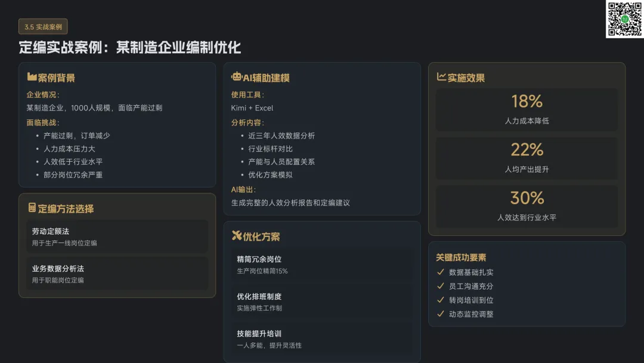Click the factory icon beside 案例背景
Image resolution: width=644 pixels, height=363 pixels.
(32, 78)
